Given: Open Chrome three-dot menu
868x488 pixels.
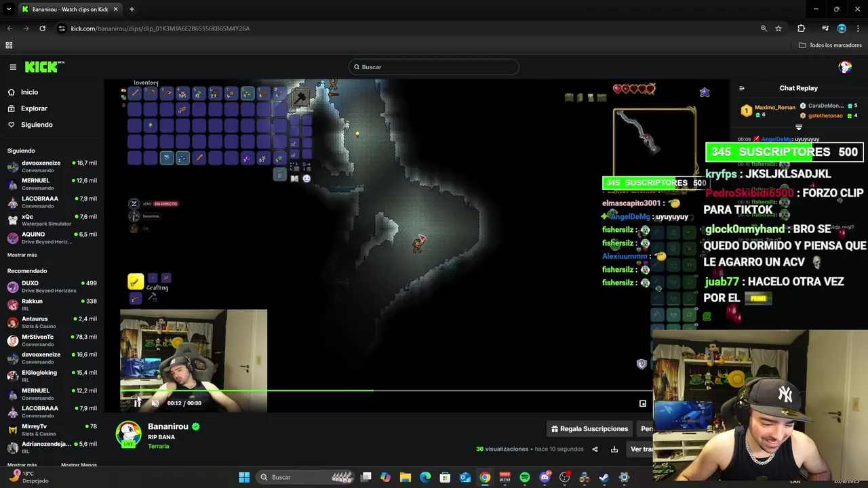Looking at the screenshot, I should (857, 28).
